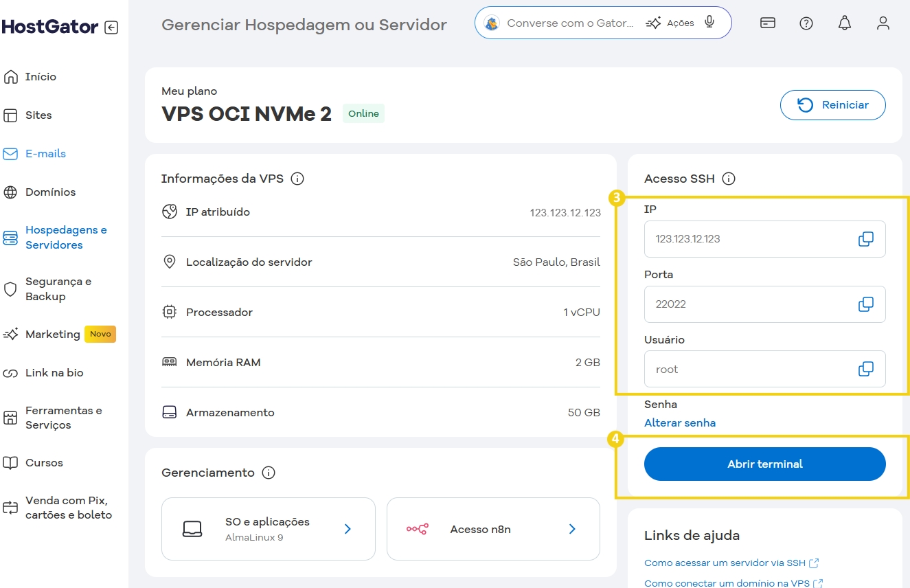The height and width of the screenshot is (588, 910).
Task: Copy the SSH IP address
Action: [866, 238]
